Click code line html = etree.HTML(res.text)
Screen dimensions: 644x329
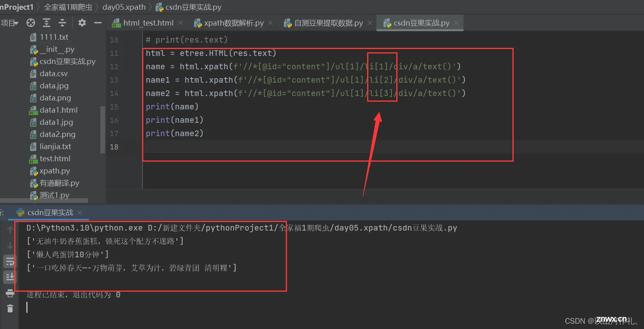(x=211, y=53)
